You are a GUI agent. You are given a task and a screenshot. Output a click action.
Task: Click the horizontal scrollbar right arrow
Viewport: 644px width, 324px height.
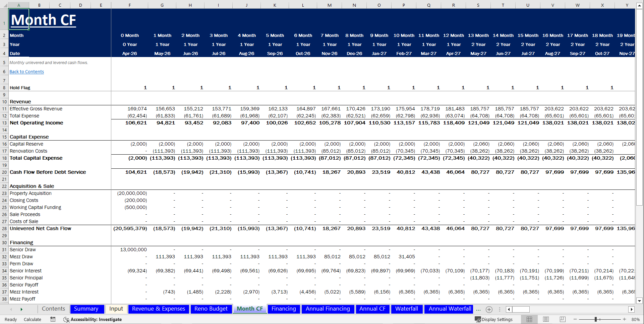point(631,309)
